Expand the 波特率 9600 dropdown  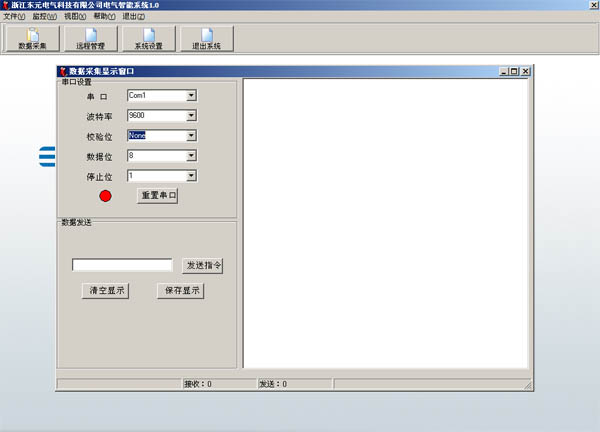pyautogui.click(x=191, y=116)
